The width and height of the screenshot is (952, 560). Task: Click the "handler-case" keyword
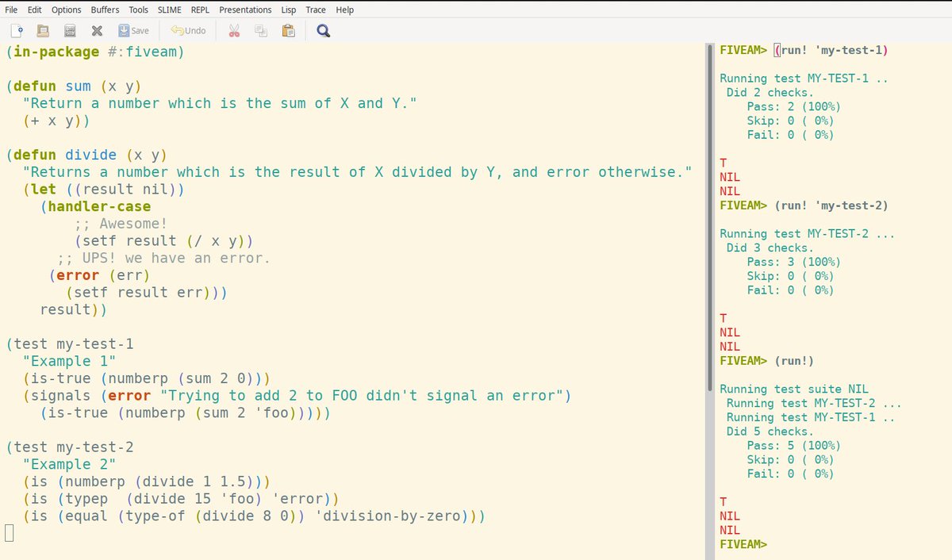pyautogui.click(x=99, y=207)
